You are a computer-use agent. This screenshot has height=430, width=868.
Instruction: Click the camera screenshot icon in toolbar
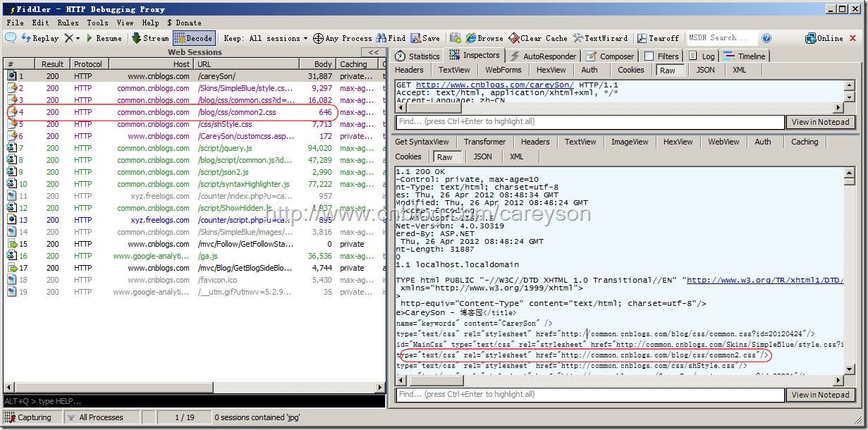pos(456,38)
